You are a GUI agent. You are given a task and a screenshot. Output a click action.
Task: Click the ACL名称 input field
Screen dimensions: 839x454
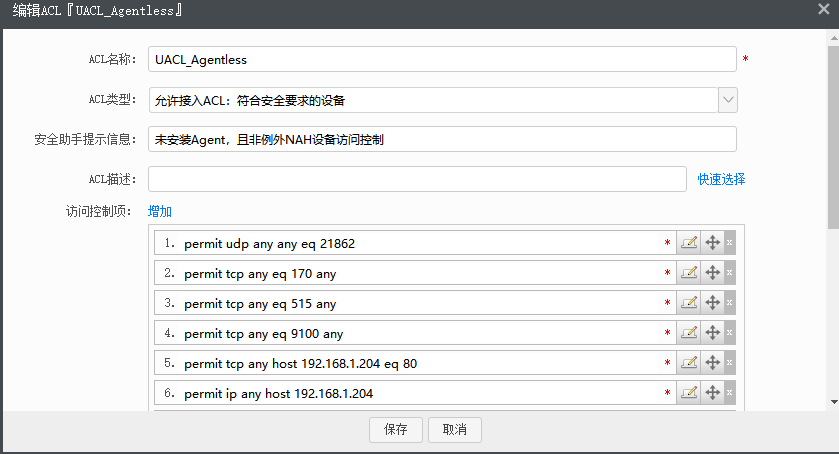pos(441,60)
